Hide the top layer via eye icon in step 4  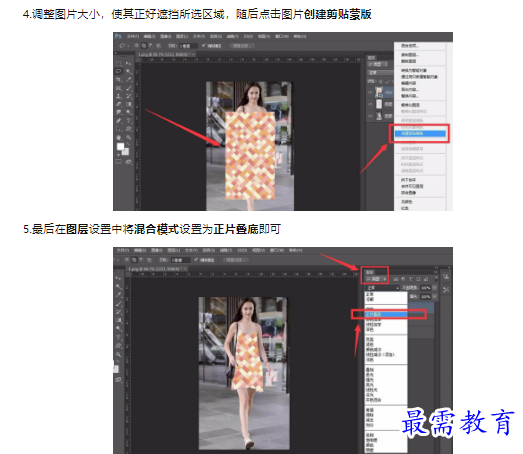pos(370,92)
